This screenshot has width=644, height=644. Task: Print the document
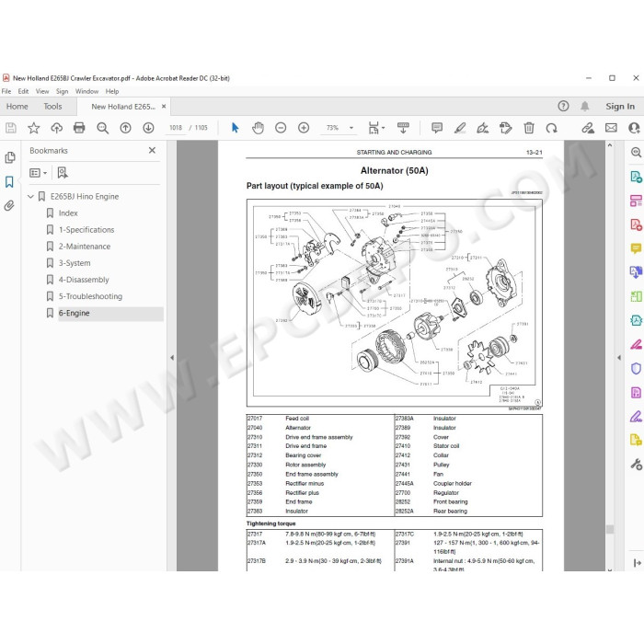pos(79,128)
